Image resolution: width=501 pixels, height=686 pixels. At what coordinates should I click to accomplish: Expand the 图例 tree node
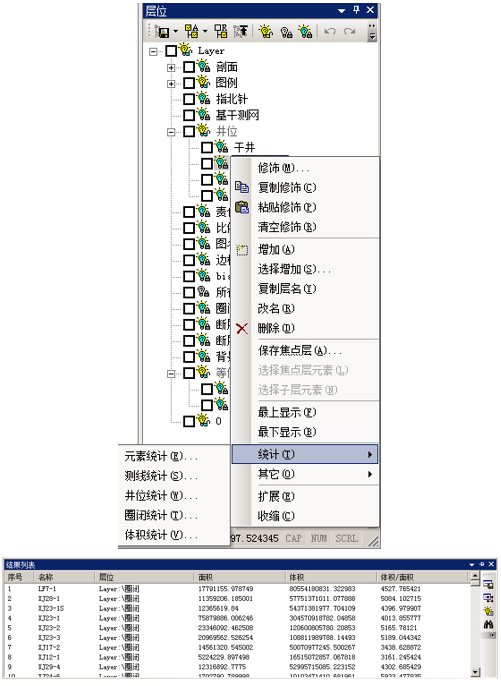[172, 84]
